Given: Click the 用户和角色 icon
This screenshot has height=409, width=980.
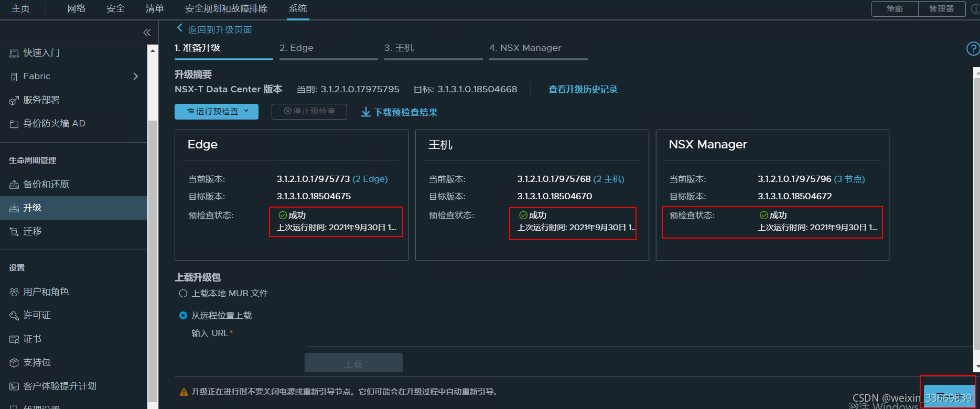Looking at the screenshot, I should pos(14,292).
